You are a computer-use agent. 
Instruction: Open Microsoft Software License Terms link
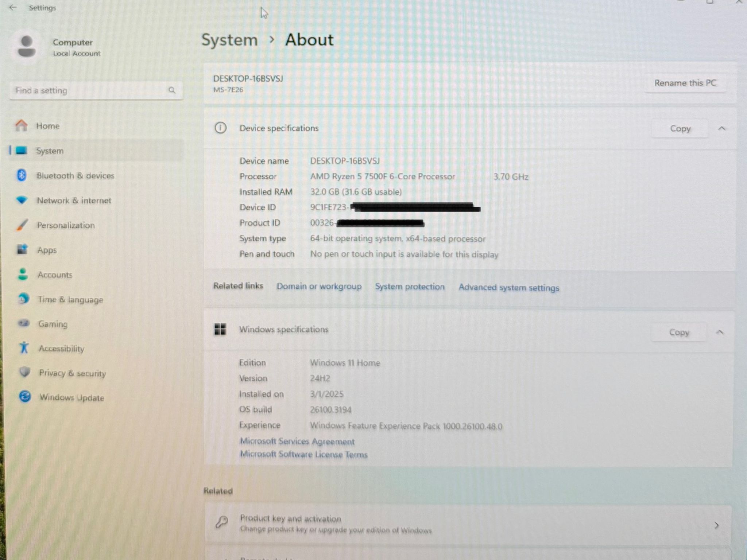(303, 454)
